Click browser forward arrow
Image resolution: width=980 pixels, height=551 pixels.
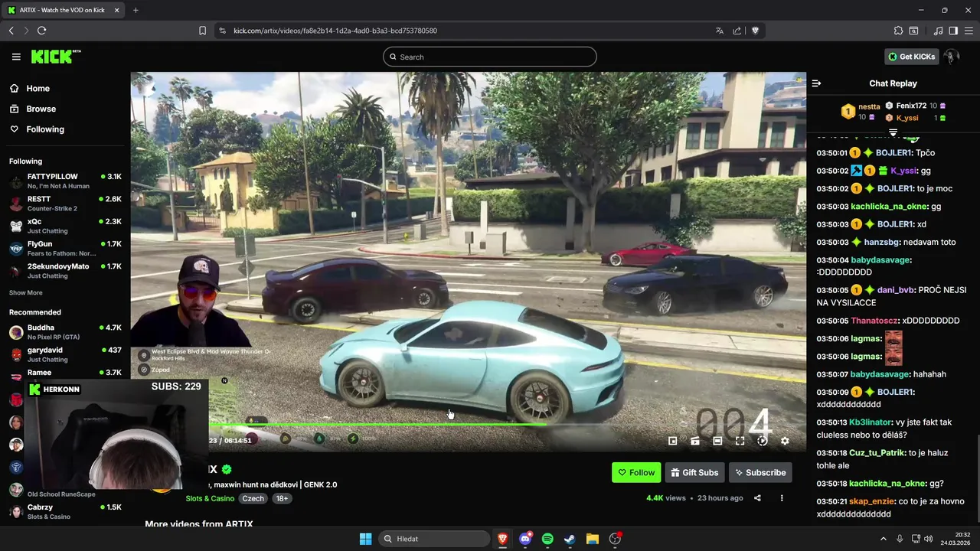tap(26, 31)
